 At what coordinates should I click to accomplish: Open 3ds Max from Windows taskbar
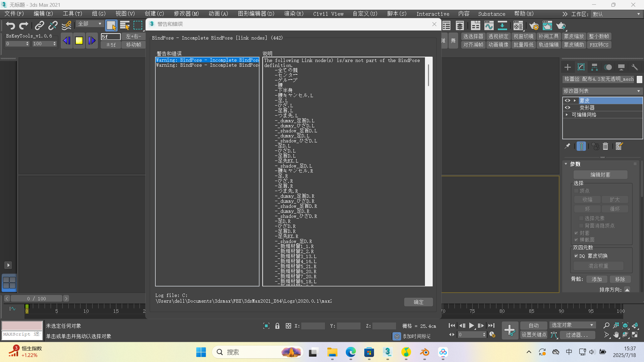(x=387, y=352)
